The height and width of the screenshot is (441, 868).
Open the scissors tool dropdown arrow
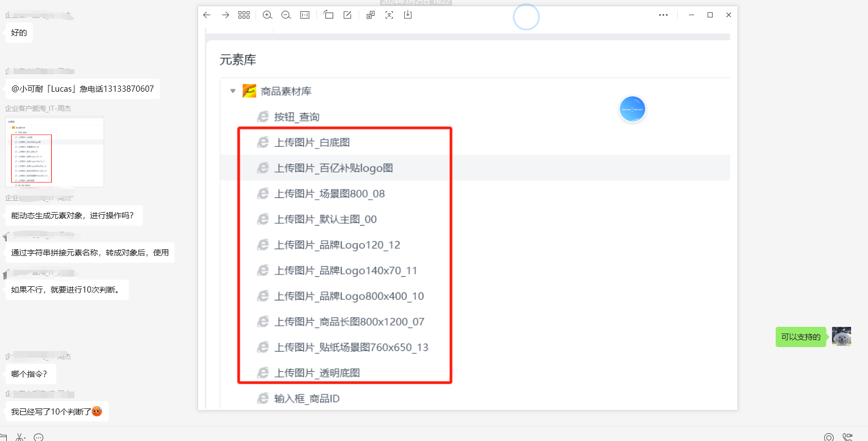[x=26, y=438]
